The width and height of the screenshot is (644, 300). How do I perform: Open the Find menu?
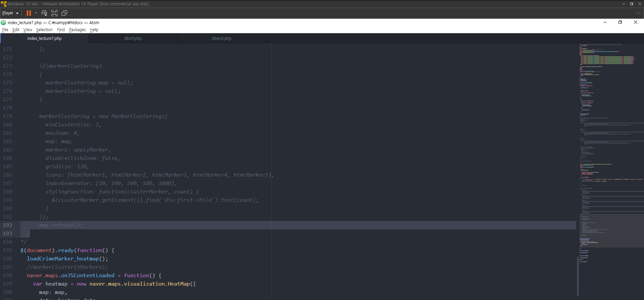[x=61, y=30]
